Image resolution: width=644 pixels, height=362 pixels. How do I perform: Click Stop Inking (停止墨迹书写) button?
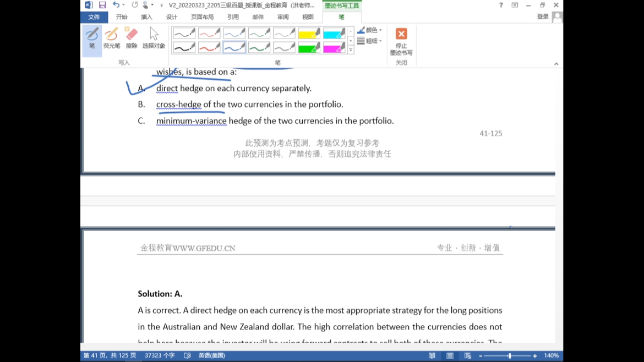coord(401,41)
